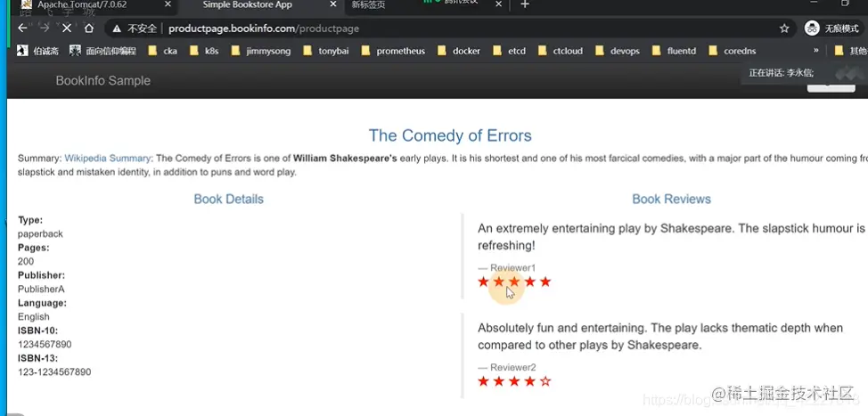Image resolution: width=868 pixels, height=416 pixels.
Task: Go to browser home page icon
Action: point(88,29)
